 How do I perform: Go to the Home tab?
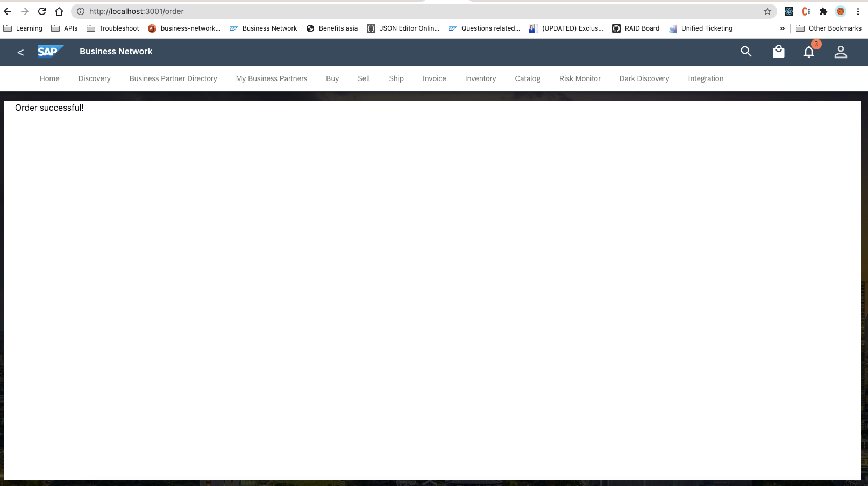click(x=49, y=78)
